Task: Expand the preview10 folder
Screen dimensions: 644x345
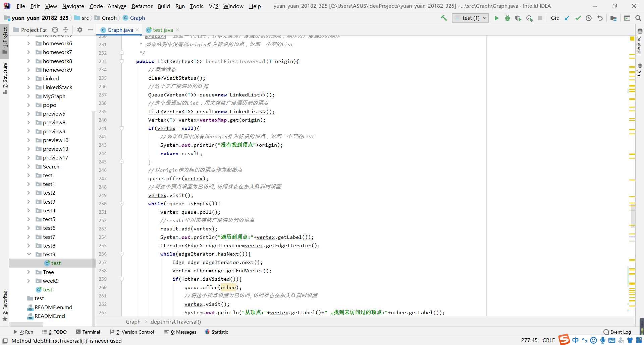Action: pyautogui.click(x=29, y=140)
